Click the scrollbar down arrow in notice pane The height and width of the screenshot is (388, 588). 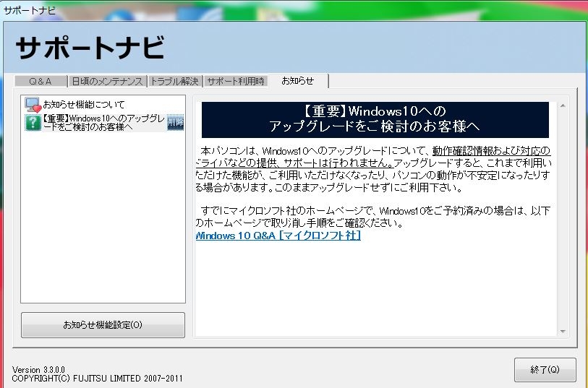[563, 332]
